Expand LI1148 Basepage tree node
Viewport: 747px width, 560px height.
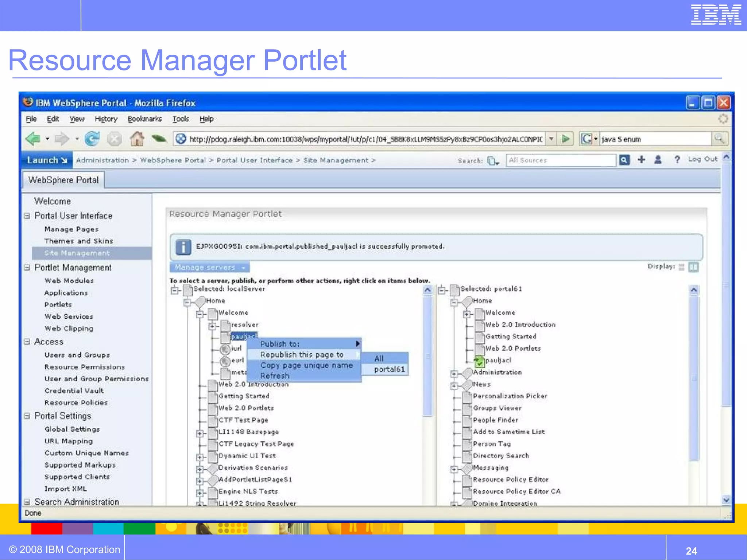[199, 433]
